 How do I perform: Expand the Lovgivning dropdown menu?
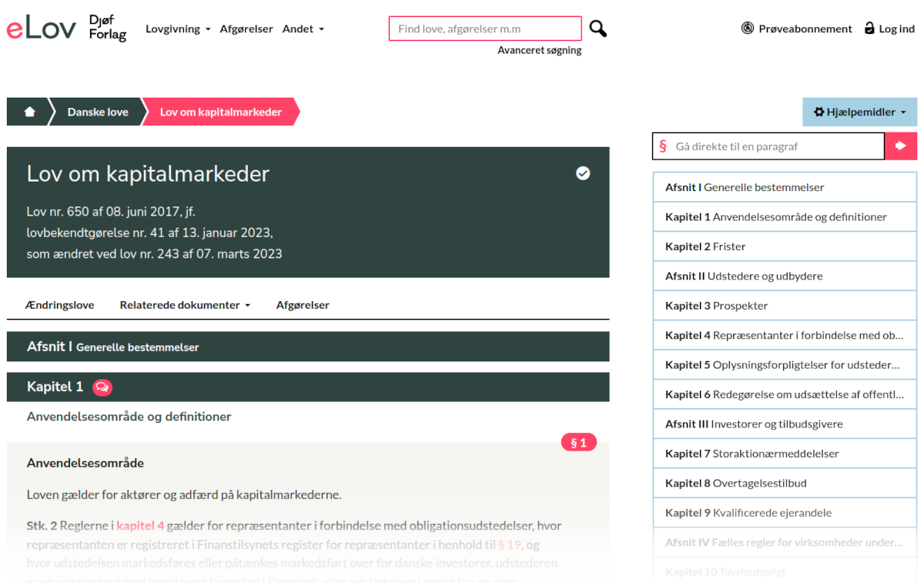click(178, 28)
